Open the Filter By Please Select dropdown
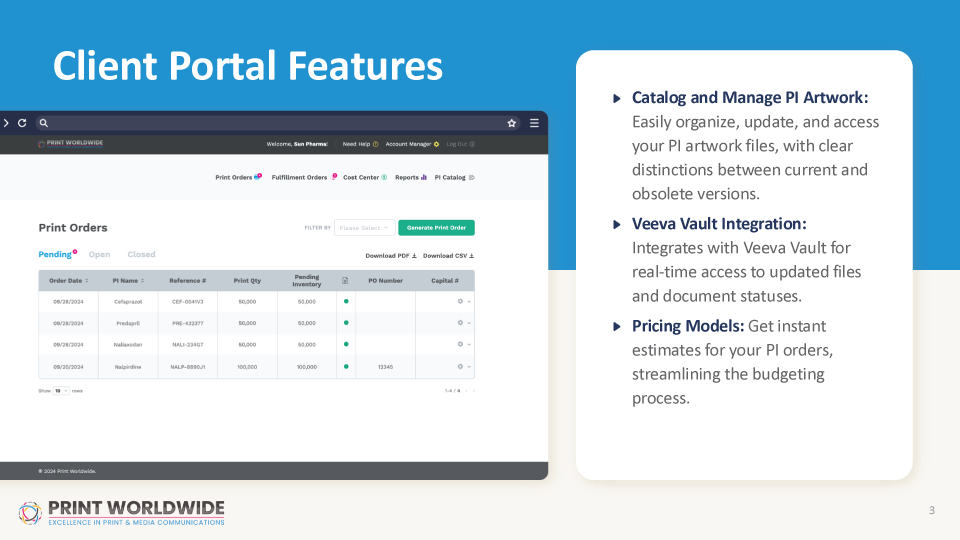The width and height of the screenshot is (960, 540). point(363,228)
